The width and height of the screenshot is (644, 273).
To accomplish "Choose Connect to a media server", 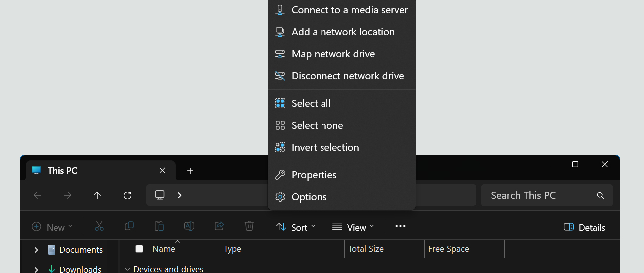I will coord(341,10).
